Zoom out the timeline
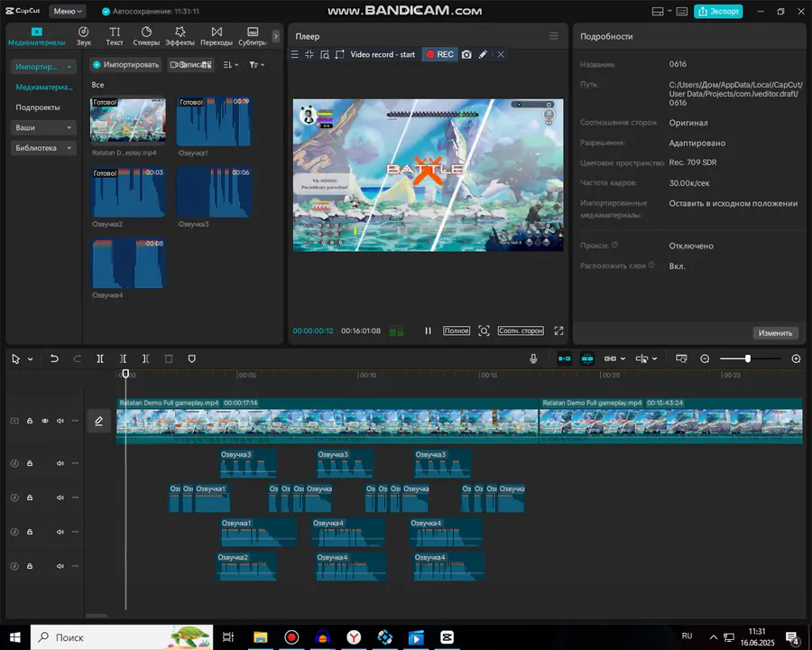This screenshot has width=812, height=650. click(x=705, y=358)
